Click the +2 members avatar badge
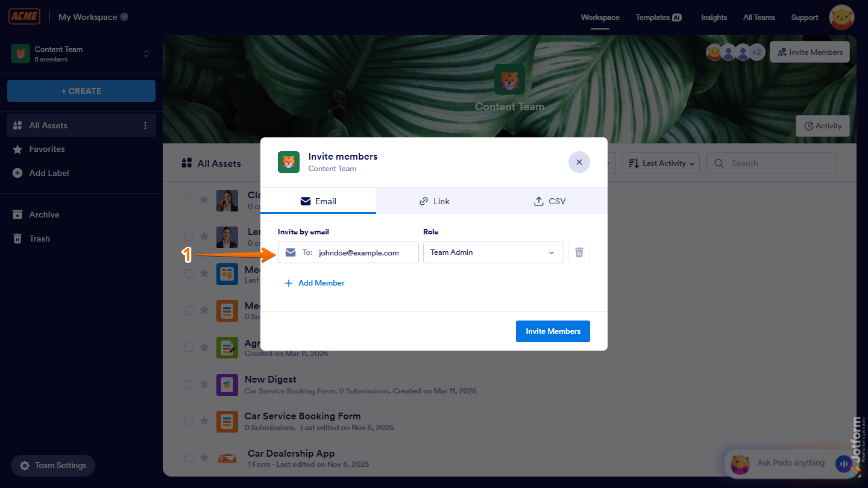 pyautogui.click(x=756, y=52)
